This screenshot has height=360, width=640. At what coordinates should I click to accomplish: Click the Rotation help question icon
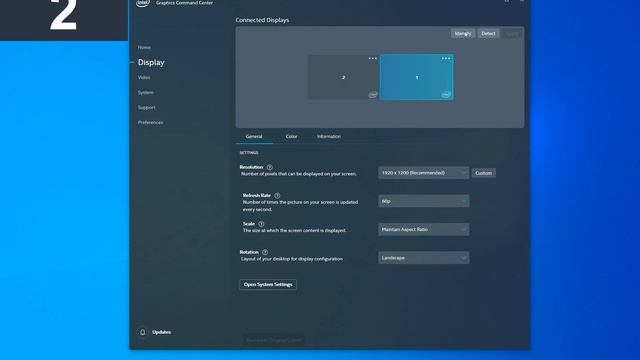pos(265,252)
